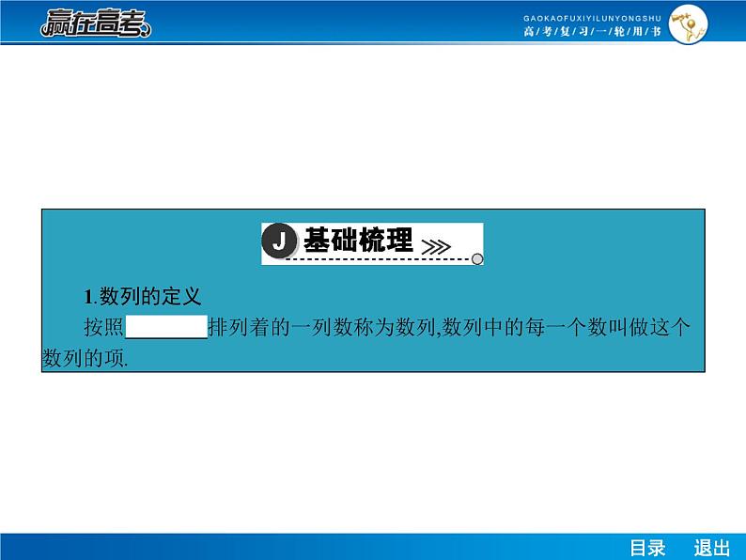The width and height of the screenshot is (746, 560).
Task: Click the heading 1.数列的定义
Action: click(142, 296)
